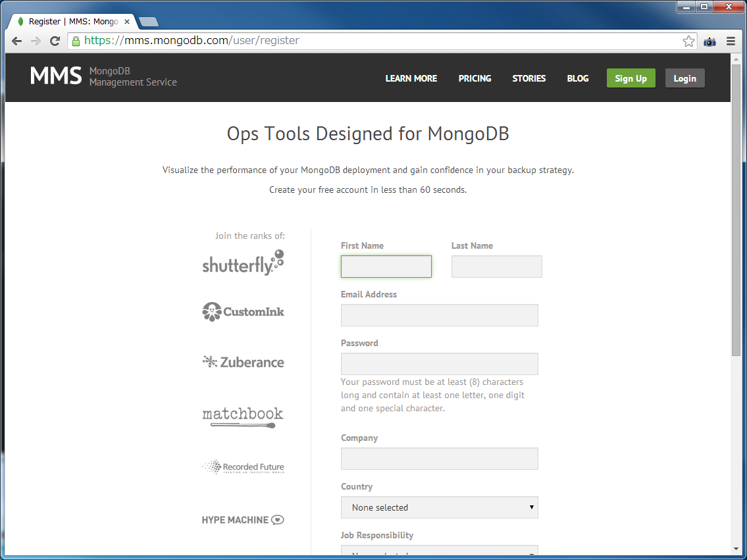Click the matchbook logo
This screenshot has height=560, width=747.
click(243, 415)
